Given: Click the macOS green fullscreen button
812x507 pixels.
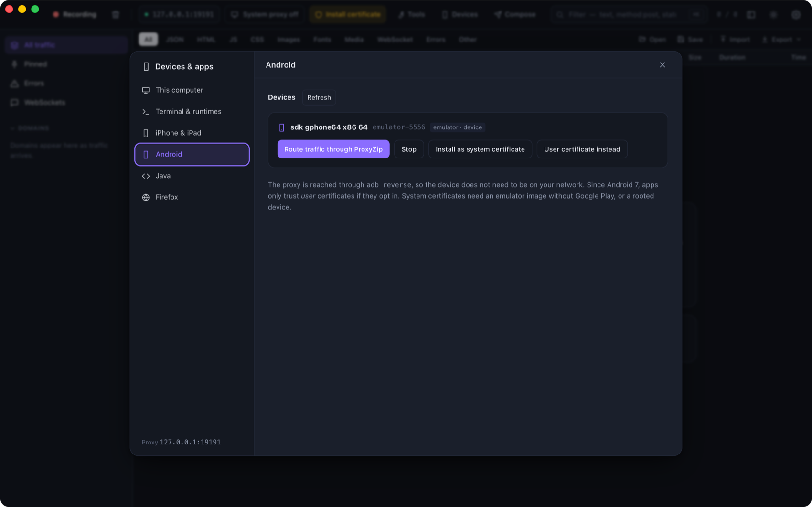Looking at the screenshot, I should [x=35, y=9].
